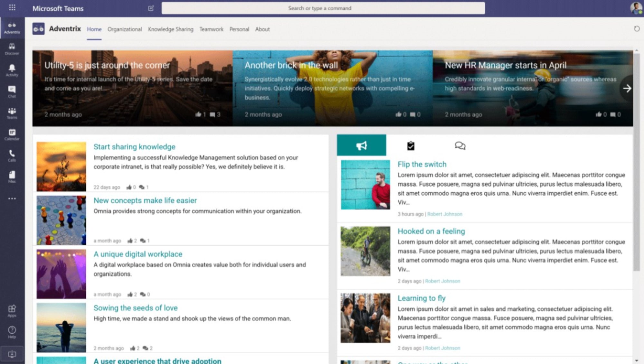Open the Activity bell icon in sidebar
The image size is (644, 364).
tap(12, 70)
